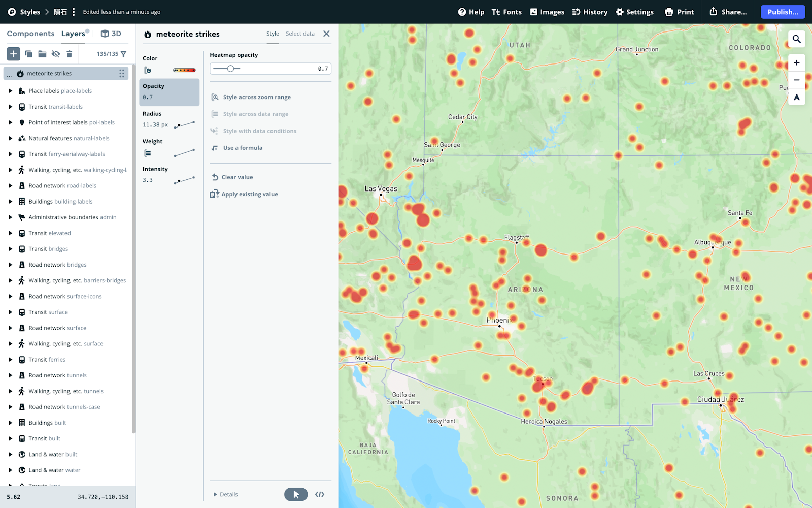Viewport: 812px width, 508px height.
Task: Expand the Transit elevated group
Action: 10,233
